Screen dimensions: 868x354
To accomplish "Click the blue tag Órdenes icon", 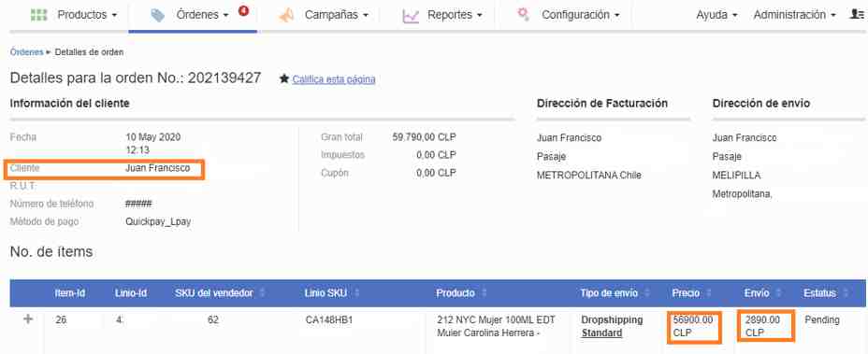I will click(158, 16).
